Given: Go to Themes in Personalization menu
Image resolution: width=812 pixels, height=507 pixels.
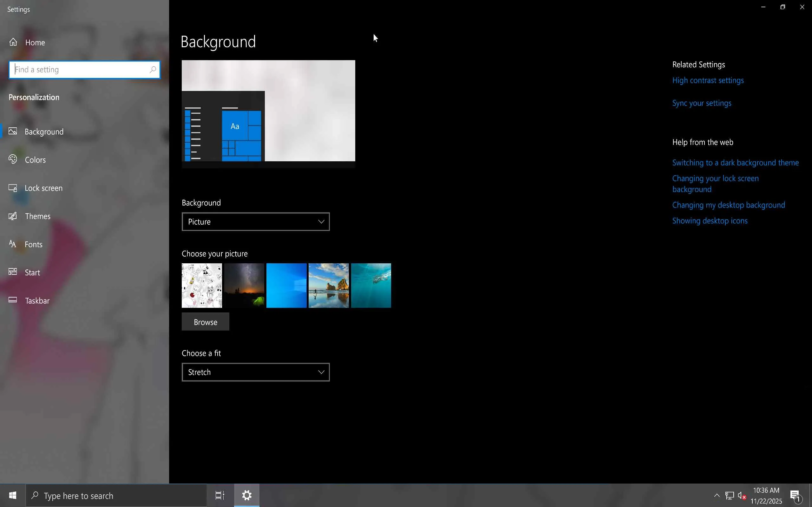Looking at the screenshot, I should [x=37, y=216].
